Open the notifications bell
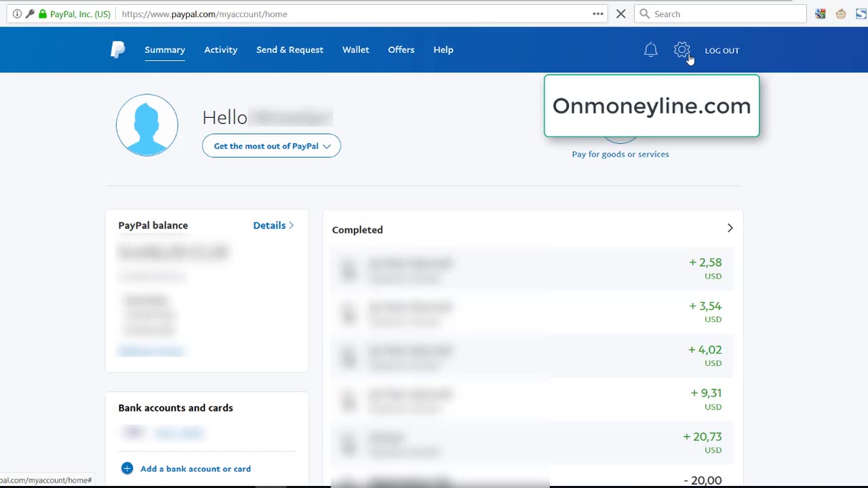Image resolution: width=868 pixels, height=488 pixels. tap(651, 49)
